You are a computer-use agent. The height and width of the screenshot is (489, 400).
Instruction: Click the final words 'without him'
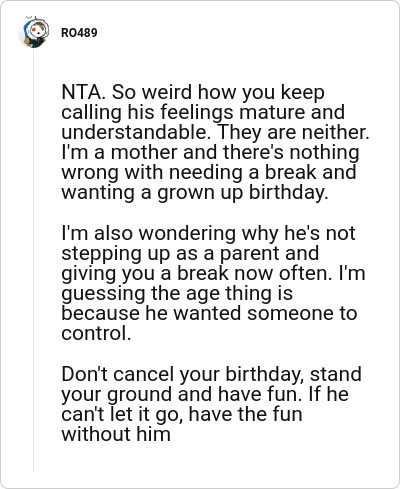(116, 434)
